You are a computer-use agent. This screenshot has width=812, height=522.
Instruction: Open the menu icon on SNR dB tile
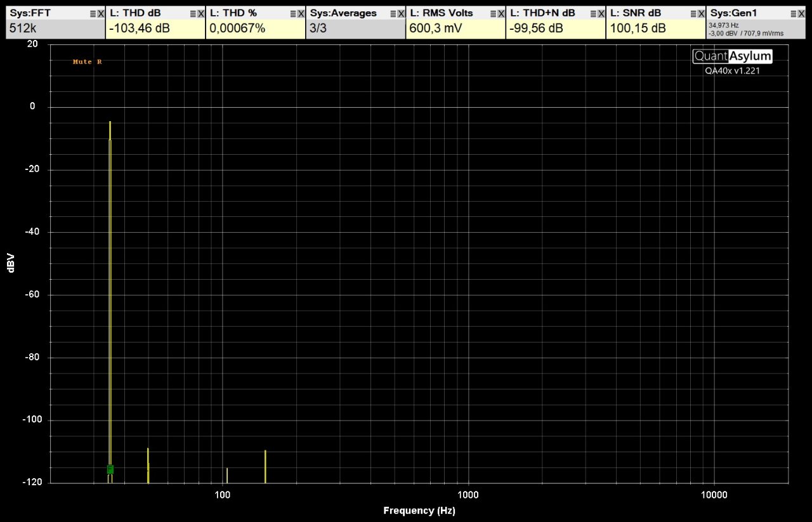coord(694,13)
